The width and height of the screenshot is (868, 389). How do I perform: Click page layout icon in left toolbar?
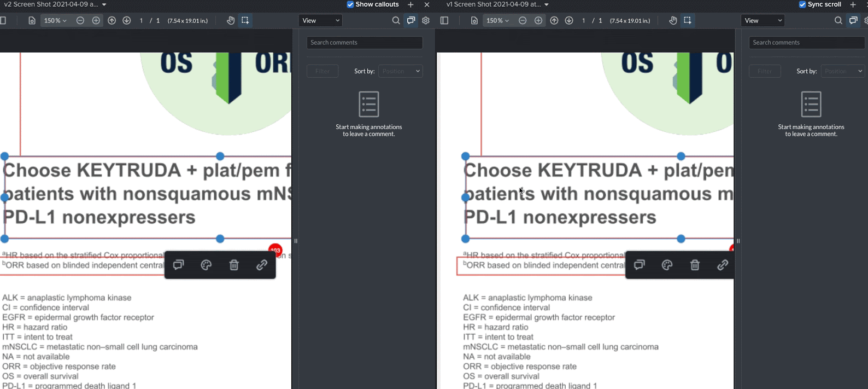pyautogui.click(x=32, y=20)
